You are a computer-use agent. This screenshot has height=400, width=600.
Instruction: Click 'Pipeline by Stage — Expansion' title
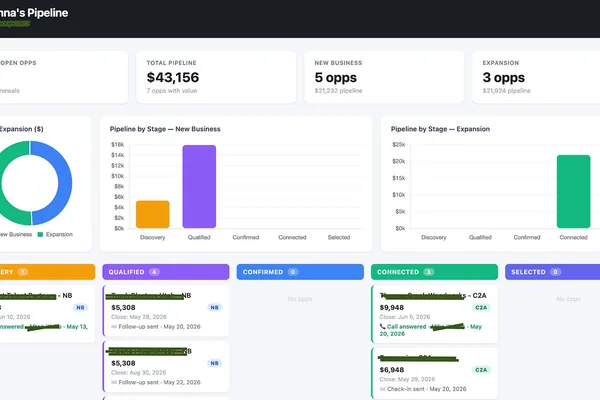(440, 129)
